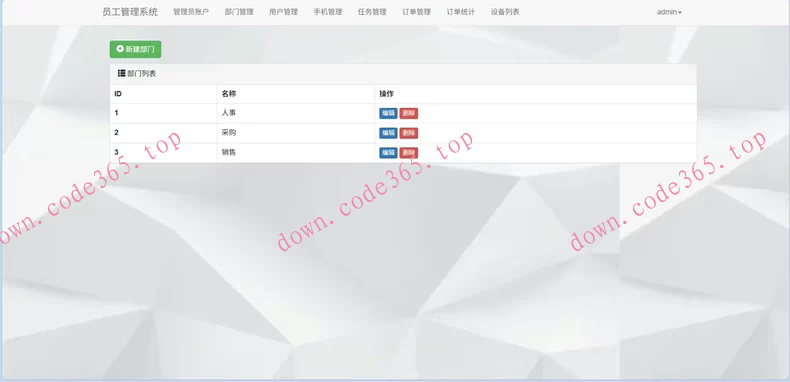Click ID cell 2
The image size is (790, 382).
coord(163,133)
